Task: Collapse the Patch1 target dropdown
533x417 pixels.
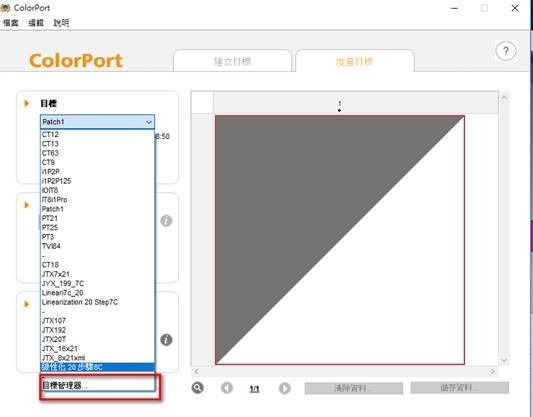Action: (x=149, y=122)
